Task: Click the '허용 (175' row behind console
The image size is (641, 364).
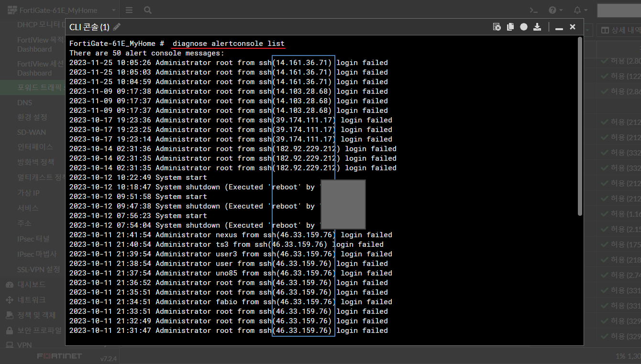Action: 620,244
